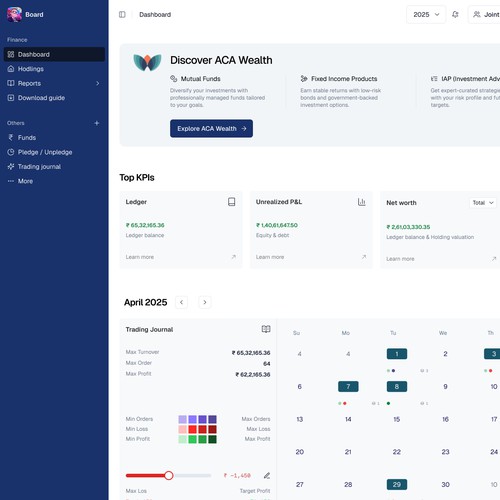Screen dimensions: 500x500
Task: Click the April 2025 heading
Action: coord(146,302)
